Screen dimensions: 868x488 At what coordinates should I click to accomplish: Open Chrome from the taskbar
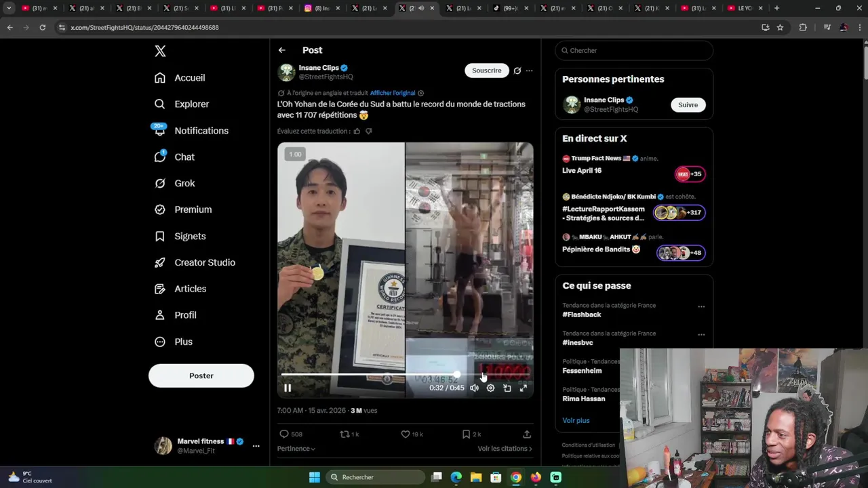(516, 477)
